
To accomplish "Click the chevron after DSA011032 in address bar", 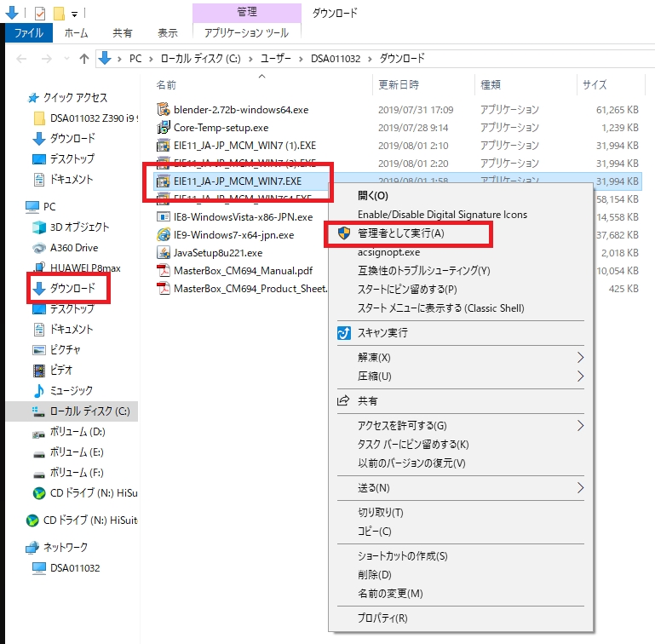I will click(x=370, y=59).
